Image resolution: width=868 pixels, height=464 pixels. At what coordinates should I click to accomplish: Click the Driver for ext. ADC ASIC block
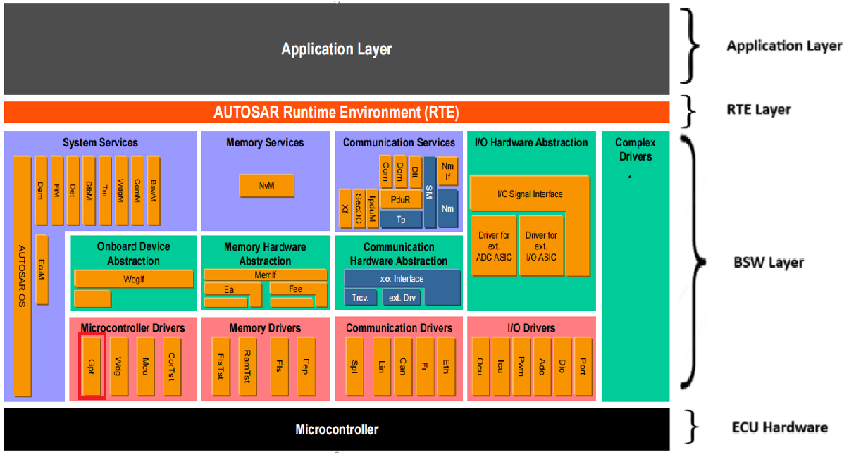click(493, 246)
